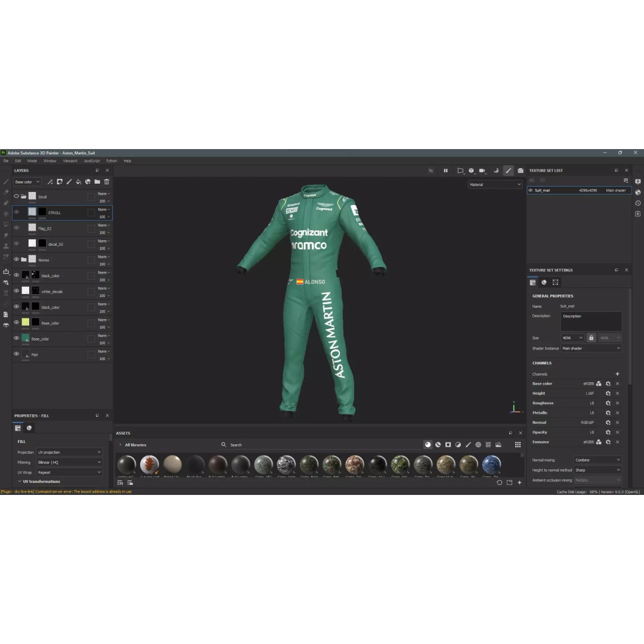644x644 pixels.
Task: Open the camera screenshot tool in the viewport toolbar
Action: (519, 171)
